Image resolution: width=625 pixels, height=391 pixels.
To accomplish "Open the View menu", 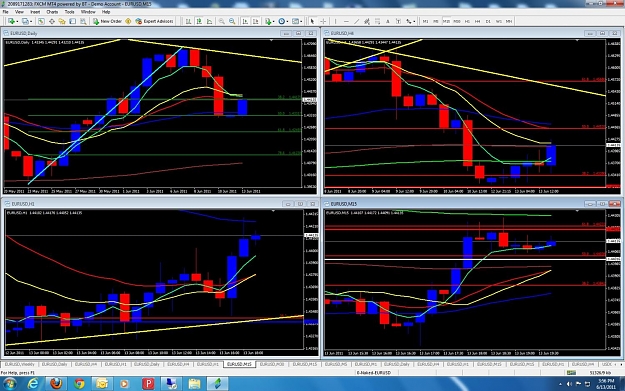I will tap(19, 12).
